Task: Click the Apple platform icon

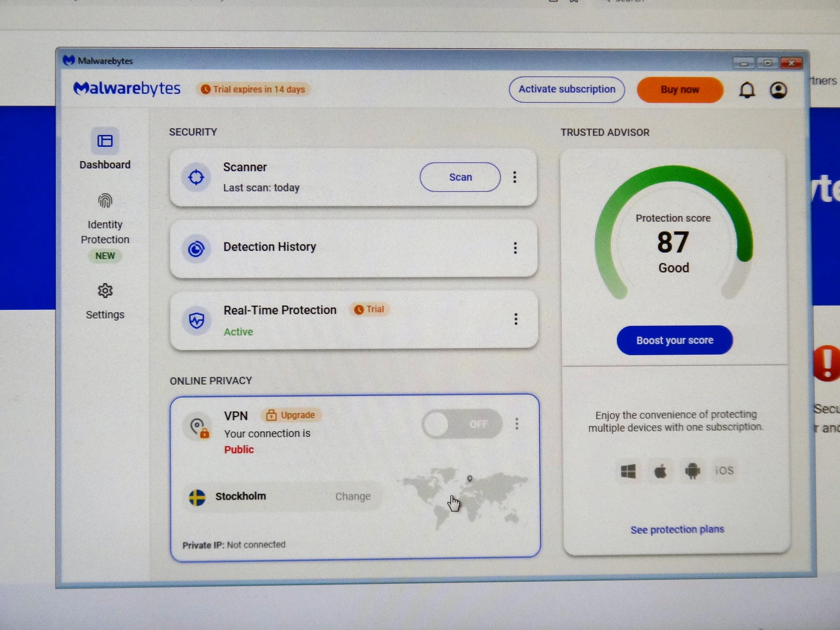Action: click(660, 471)
